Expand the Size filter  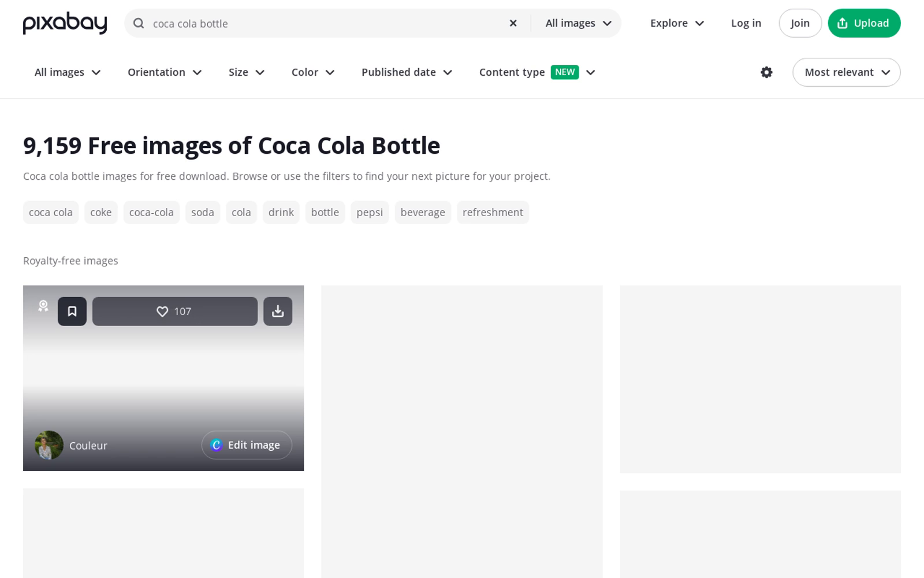(x=247, y=72)
